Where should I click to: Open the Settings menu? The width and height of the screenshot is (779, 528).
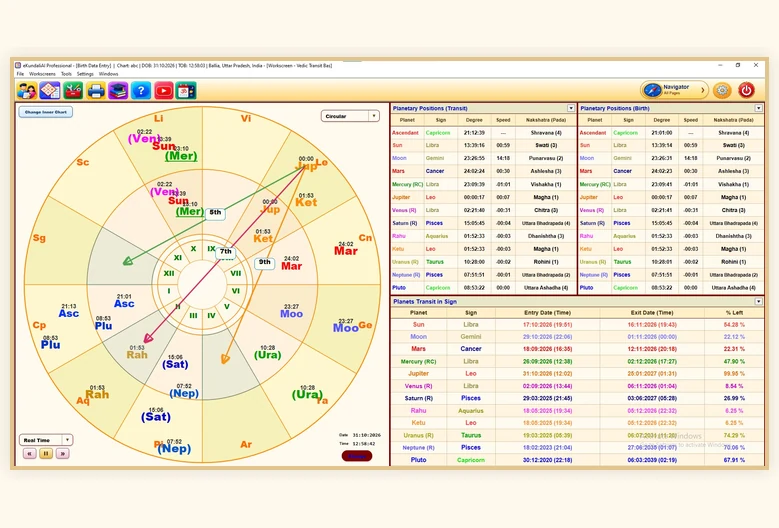[x=85, y=74]
